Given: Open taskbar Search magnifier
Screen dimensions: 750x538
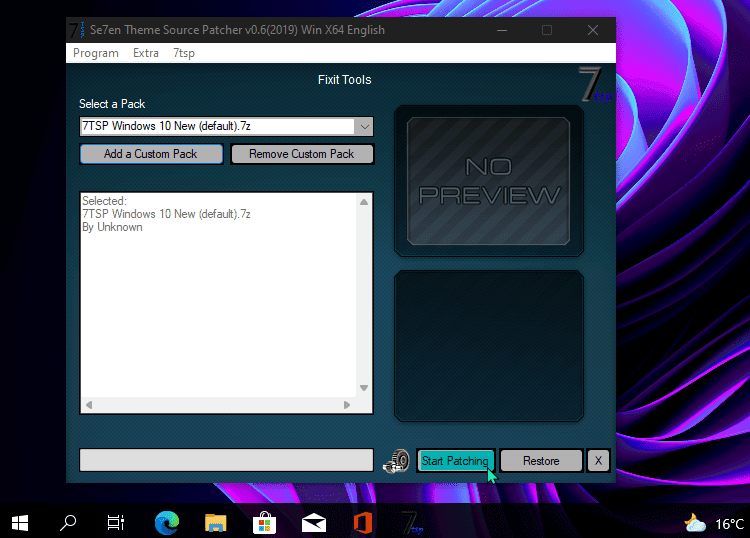Looking at the screenshot, I should point(68,523).
